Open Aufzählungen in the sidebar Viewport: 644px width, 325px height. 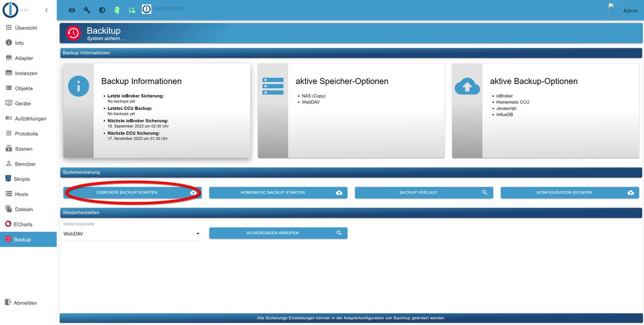click(x=28, y=119)
